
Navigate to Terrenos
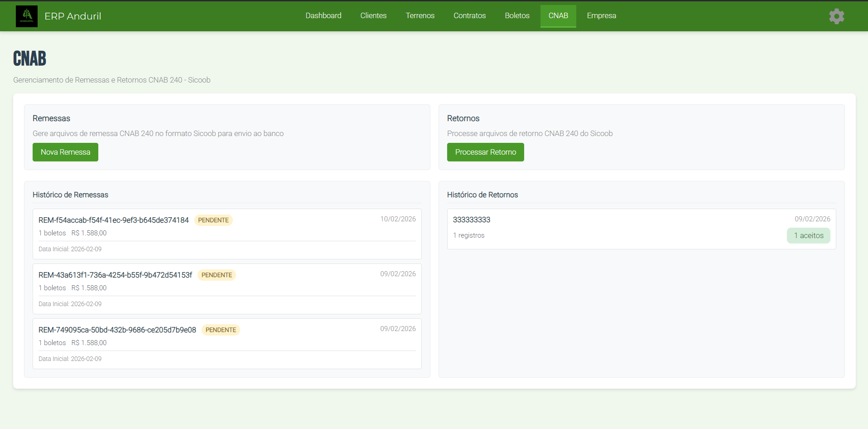pyautogui.click(x=420, y=16)
